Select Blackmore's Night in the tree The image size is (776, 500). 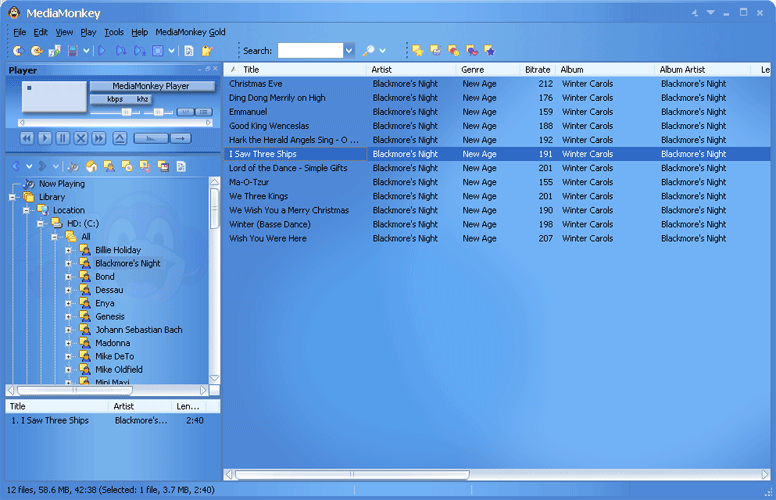(128, 263)
